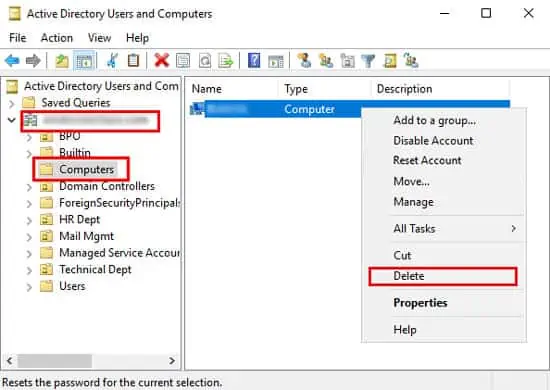This screenshot has width=550, height=390.
Task: Select the Technical Dept organizational unit
Action: coord(95,269)
